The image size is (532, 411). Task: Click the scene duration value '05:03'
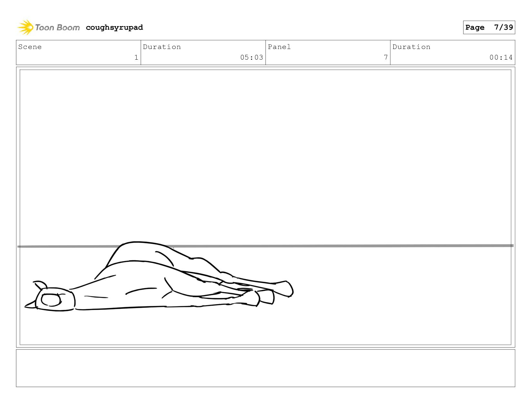(251, 57)
